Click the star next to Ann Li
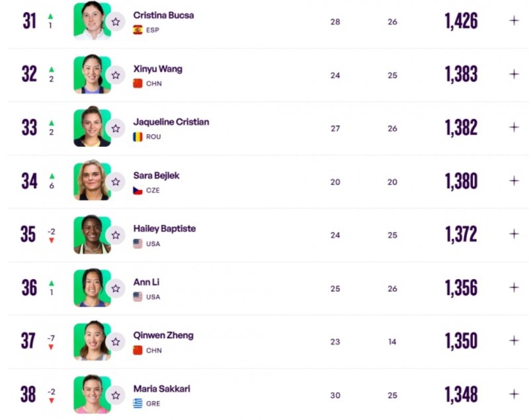 (x=116, y=288)
